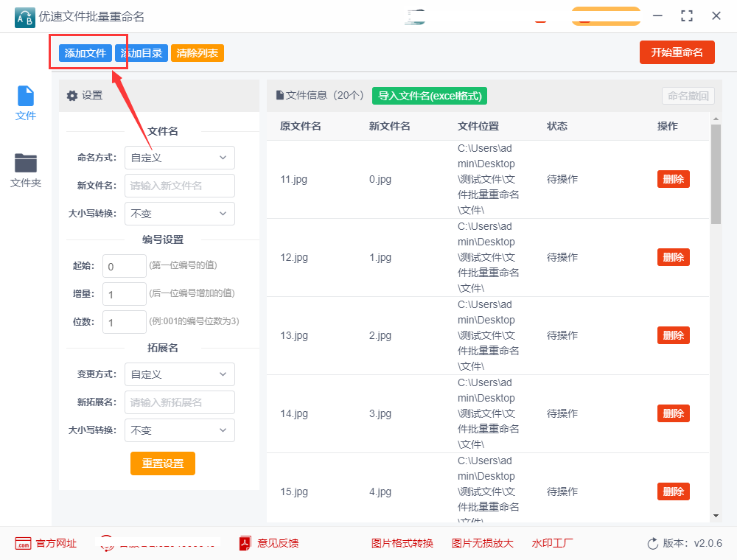Open the 水印工厂 link
737x560 pixels.
[552, 544]
